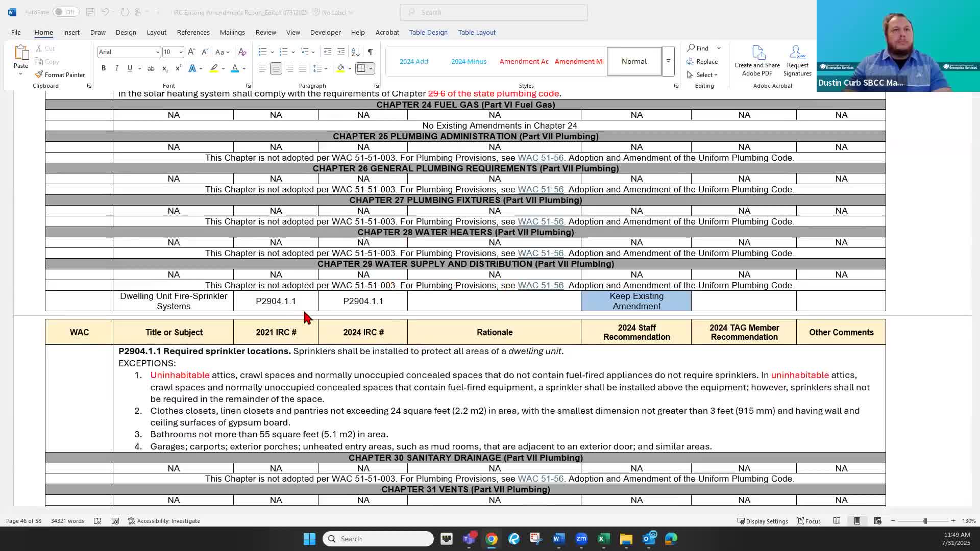Show paragraph formatting marks

(x=371, y=52)
